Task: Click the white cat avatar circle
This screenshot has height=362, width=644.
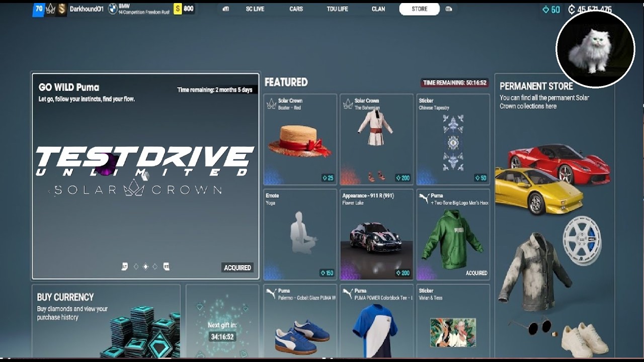Action: 595,49
